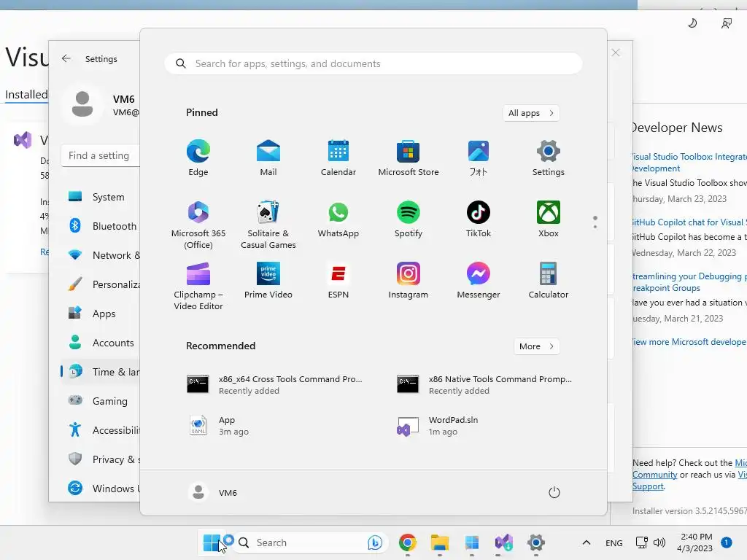Open Google Chrome from taskbar
The image size is (747, 560).
point(407,542)
